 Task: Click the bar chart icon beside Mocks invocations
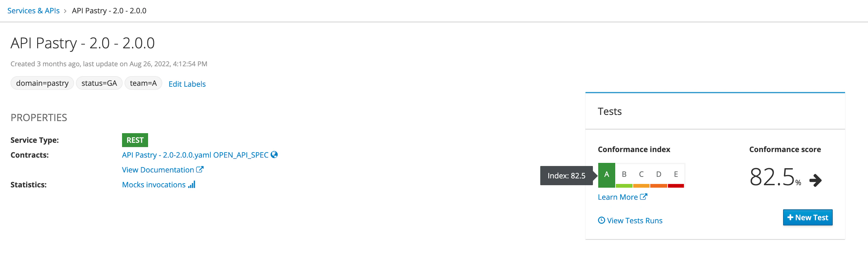(x=192, y=185)
